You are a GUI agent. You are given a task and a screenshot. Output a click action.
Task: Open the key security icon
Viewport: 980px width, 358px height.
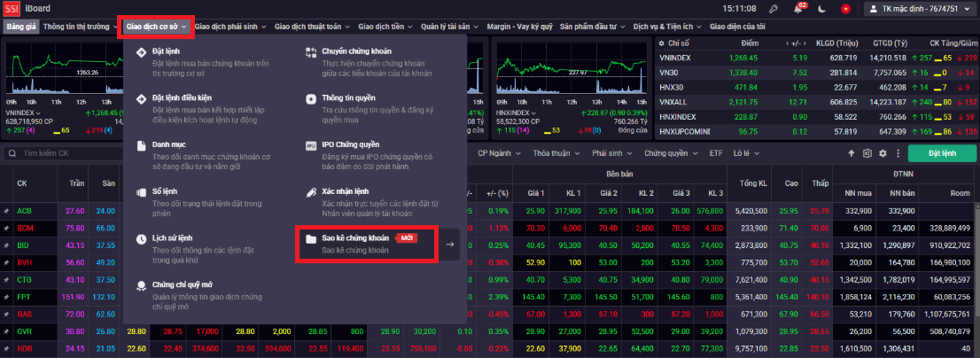point(774,9)
